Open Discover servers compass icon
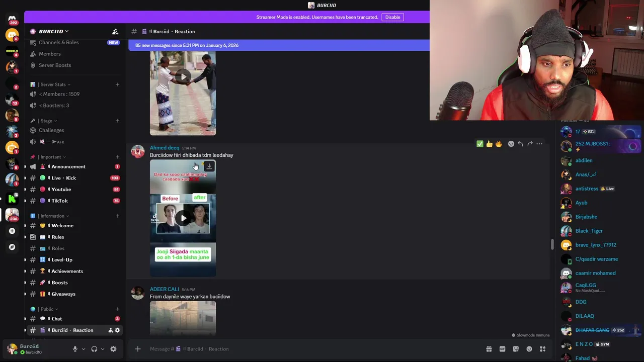 (12, 247)
